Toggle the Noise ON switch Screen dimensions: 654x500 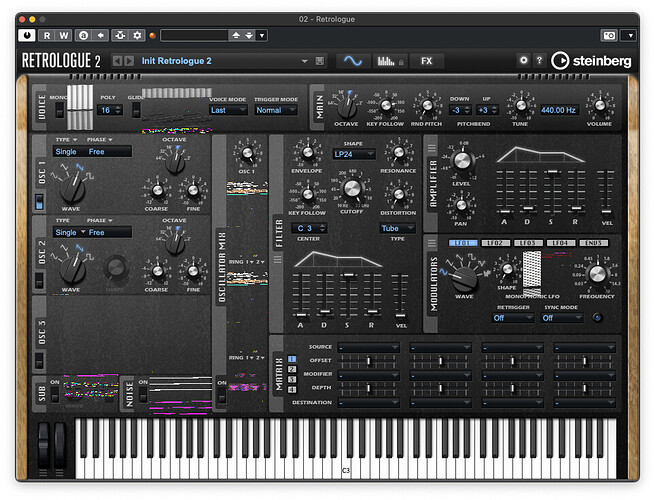click(x=143, y=394)
